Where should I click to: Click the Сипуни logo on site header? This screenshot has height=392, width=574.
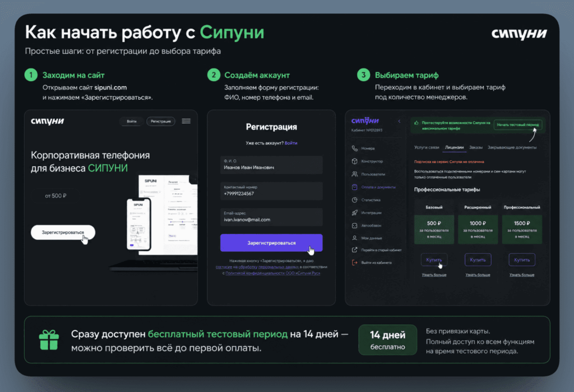point(47,121)
